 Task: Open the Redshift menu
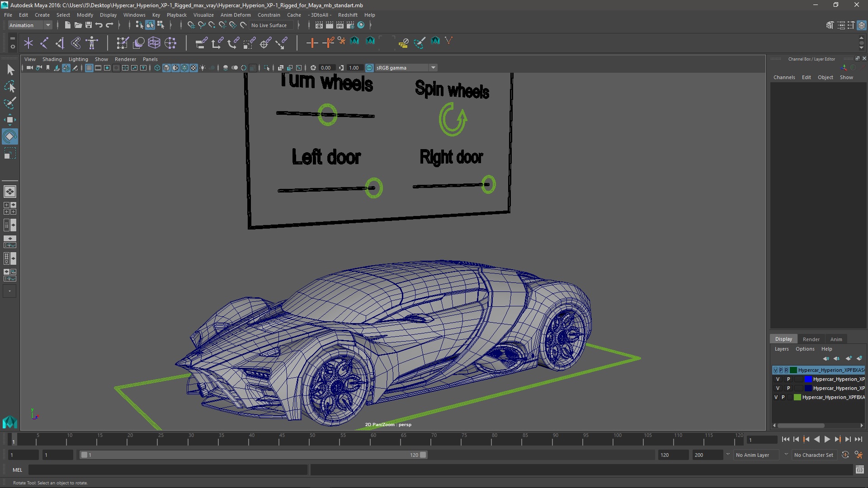(347, 15)
